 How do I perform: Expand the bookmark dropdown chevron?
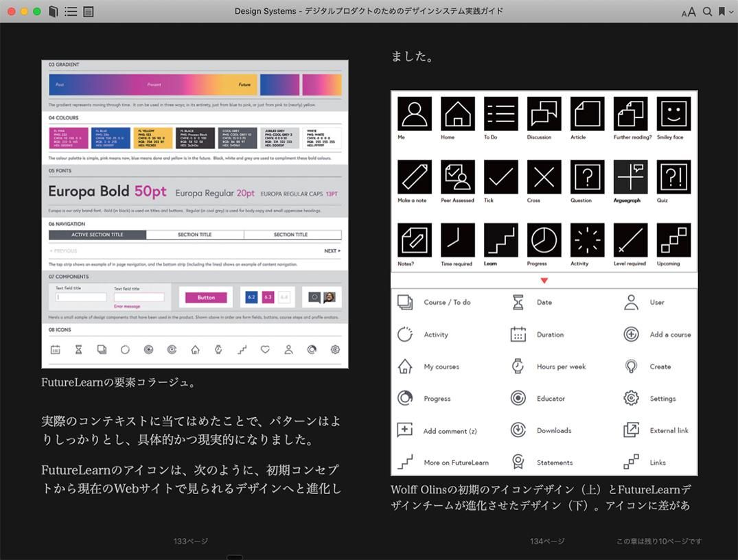coord(731,12)
